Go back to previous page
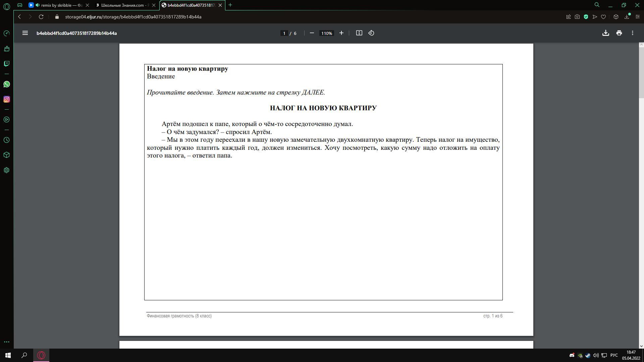The height and width of the screenshot is (362, 644). (x=19, y=17)
